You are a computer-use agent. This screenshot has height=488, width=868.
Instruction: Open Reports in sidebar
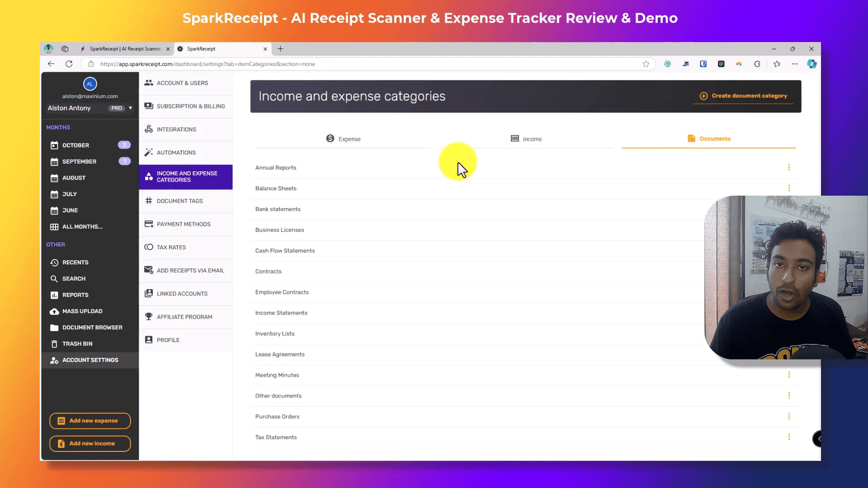90,295
